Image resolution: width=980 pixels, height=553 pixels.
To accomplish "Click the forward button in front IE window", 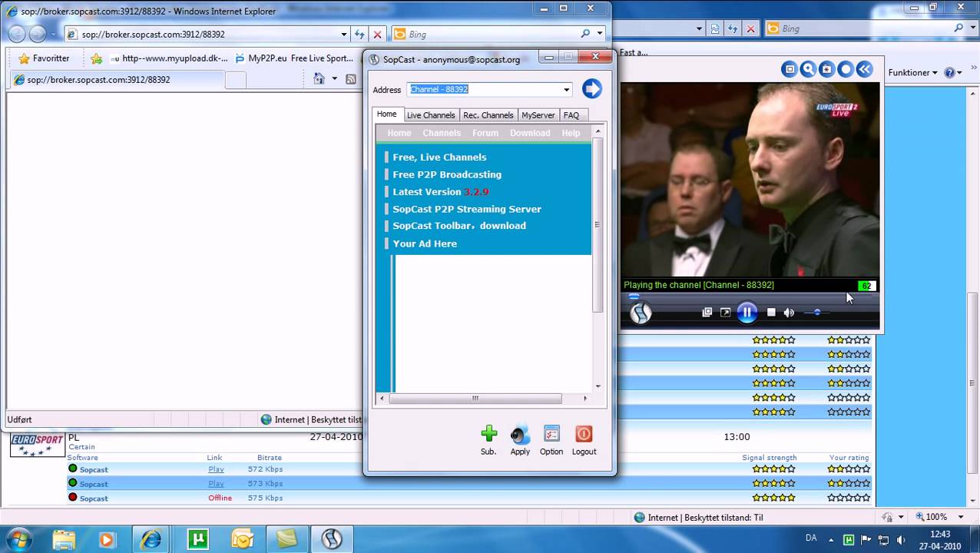I will [x=38, y=35].
